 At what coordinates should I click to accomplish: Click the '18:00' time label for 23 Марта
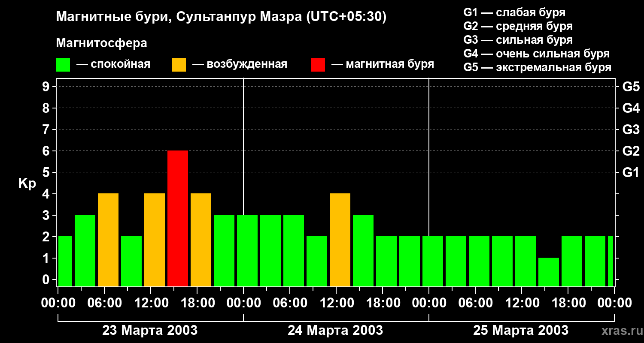point(197,303)
